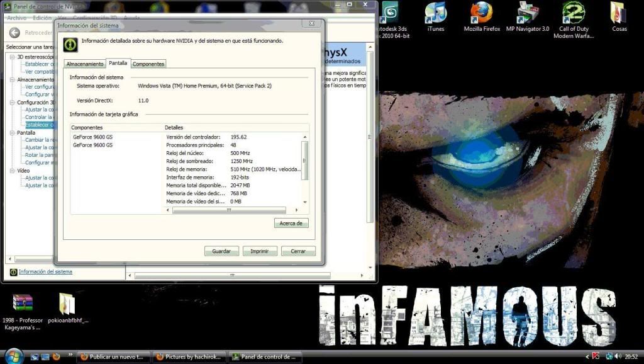Expand the quick launch overflow chevron
This screenshot has width=644, height=364.
(70, 355)
